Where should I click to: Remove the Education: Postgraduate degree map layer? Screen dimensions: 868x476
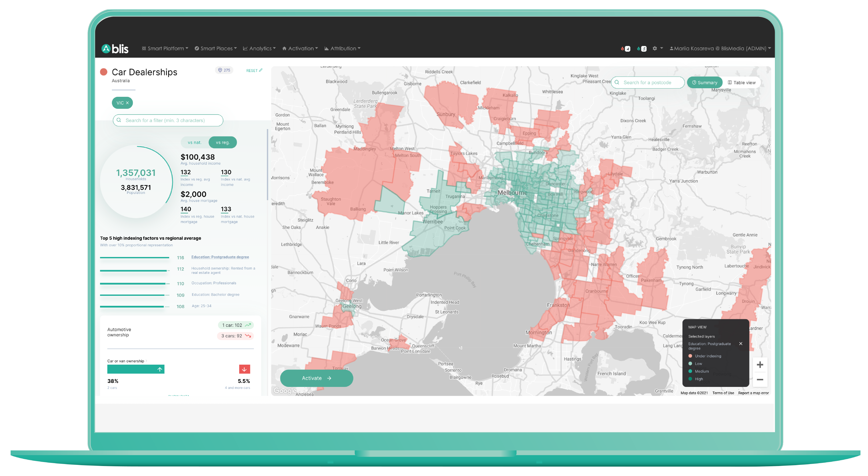coord(741,344)
